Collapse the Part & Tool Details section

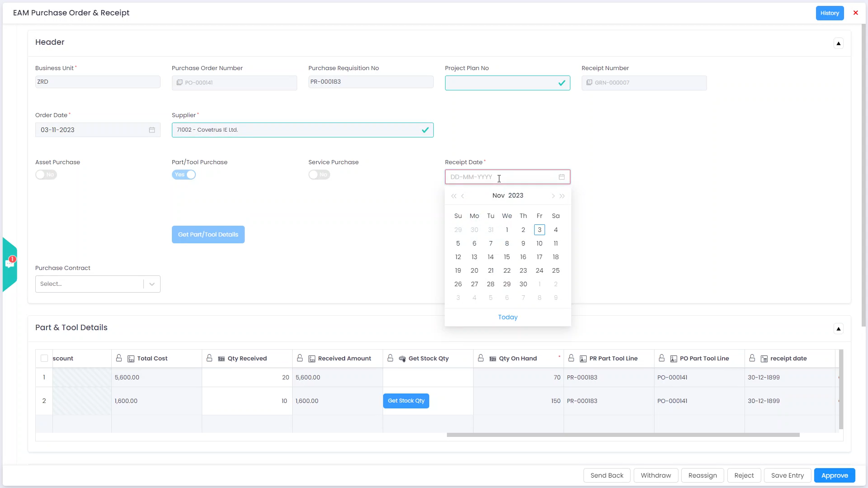839,328
